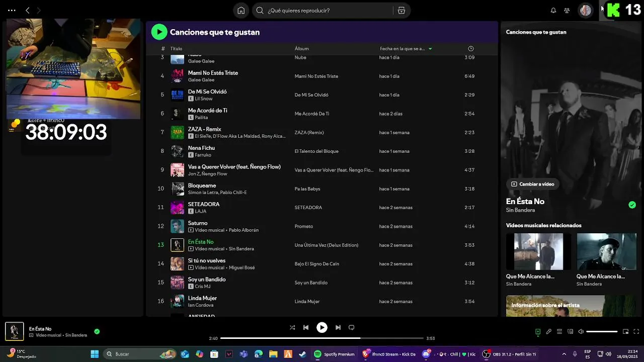Open the Windows Start button
The width and height of the screenshot is (644, 362).
95,354
